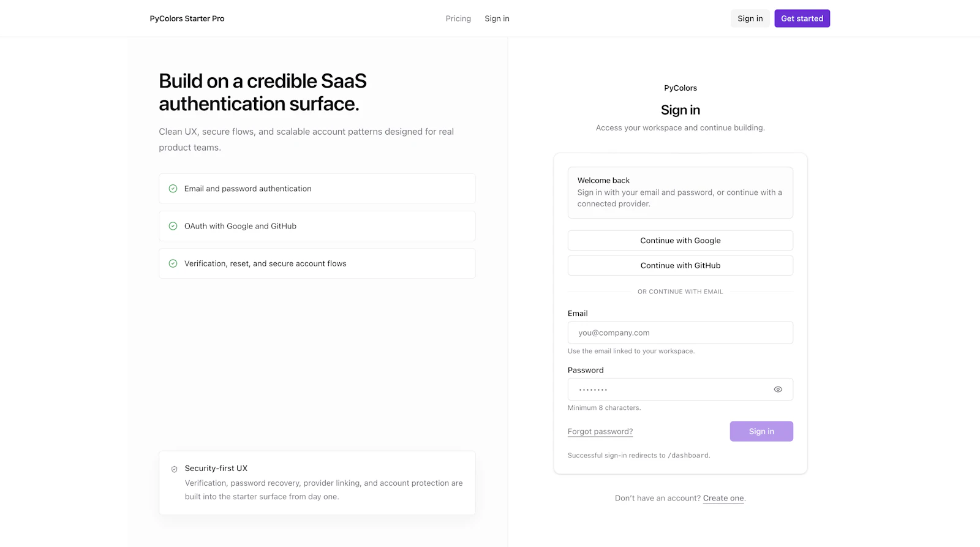Click the Security-first UX heading
This screenshot has width=980, height=547.
[216, 468]
